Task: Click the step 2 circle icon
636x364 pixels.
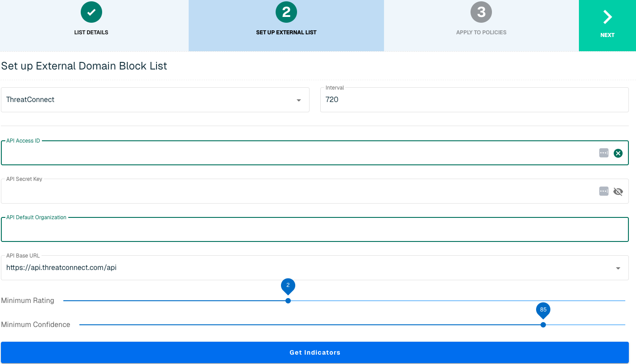Action: click(286, 12)
